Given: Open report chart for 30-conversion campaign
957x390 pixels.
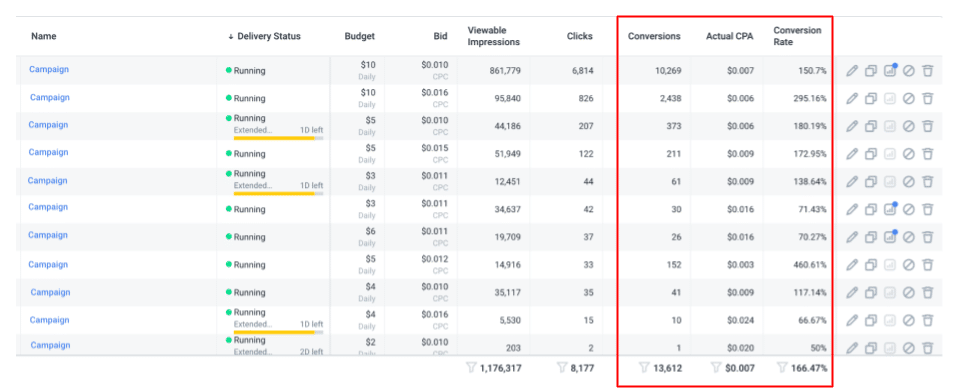Looking at the screenshot, I should click(x=890, y=209).
